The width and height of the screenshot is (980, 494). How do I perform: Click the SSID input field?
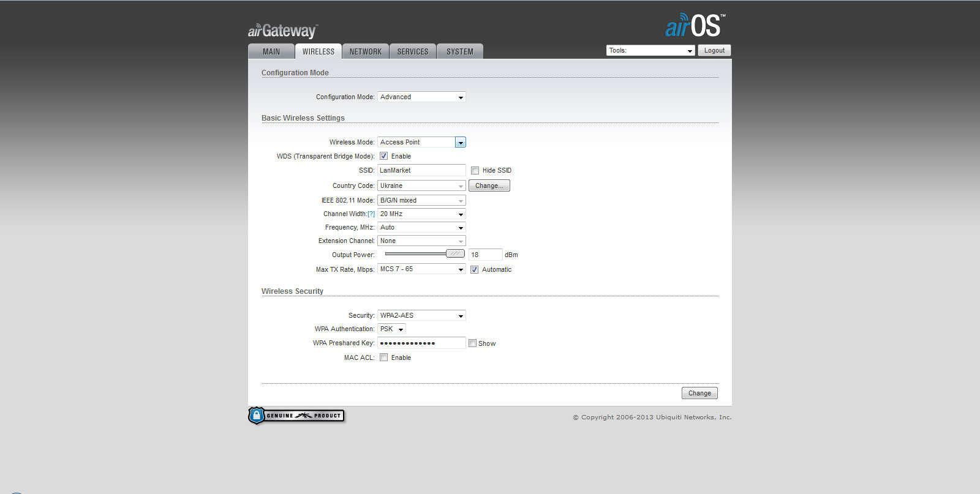(x=421, y=170)
